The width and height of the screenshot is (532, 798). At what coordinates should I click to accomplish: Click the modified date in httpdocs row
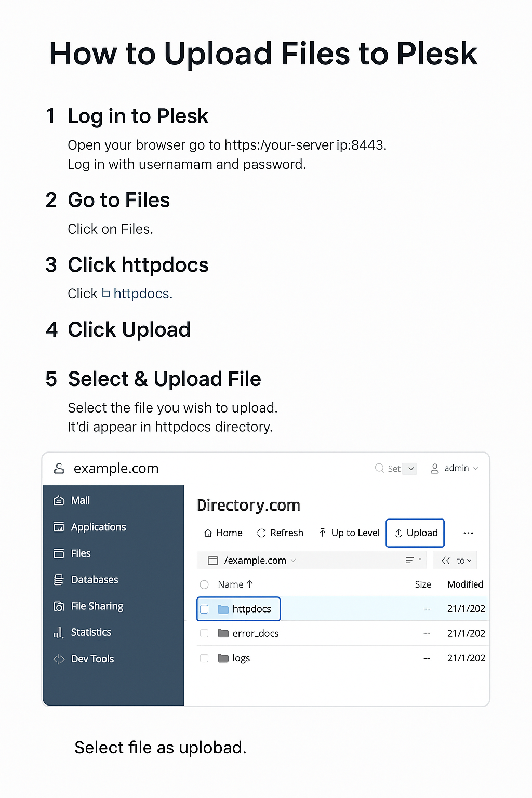[x=466, y=609]
